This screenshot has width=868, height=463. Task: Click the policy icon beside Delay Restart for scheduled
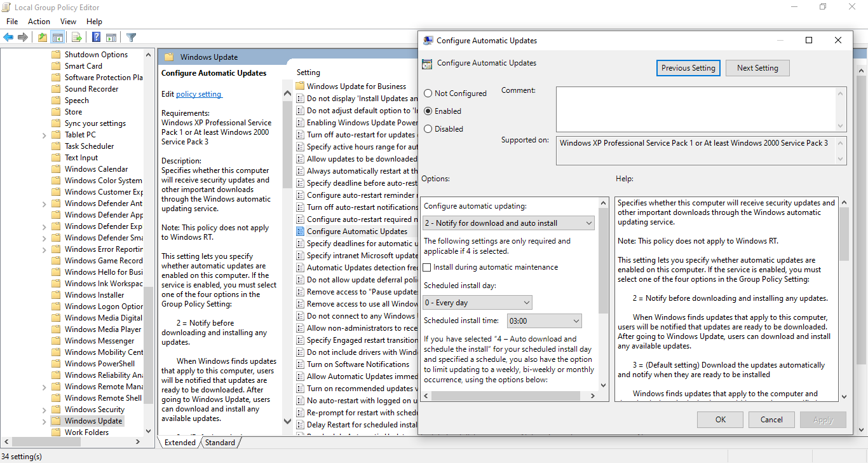(x=301, y=425)
